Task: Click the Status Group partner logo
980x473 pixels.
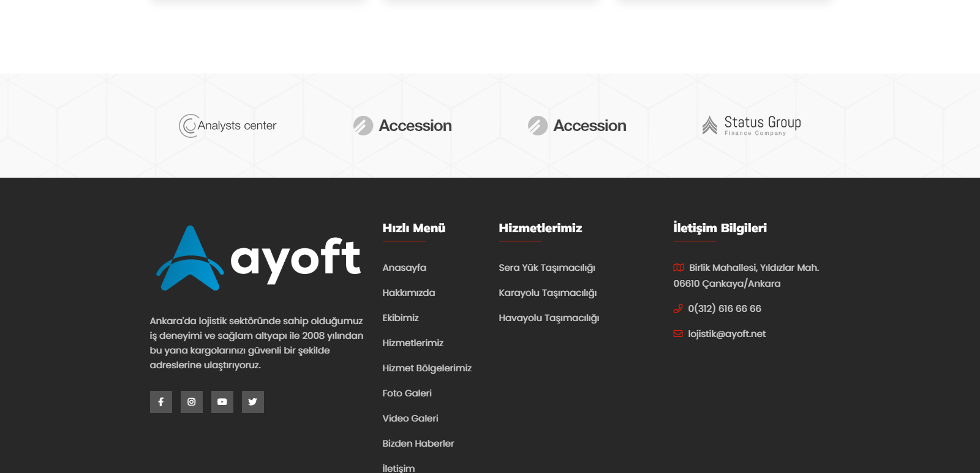Action: (x=752, y=125)
